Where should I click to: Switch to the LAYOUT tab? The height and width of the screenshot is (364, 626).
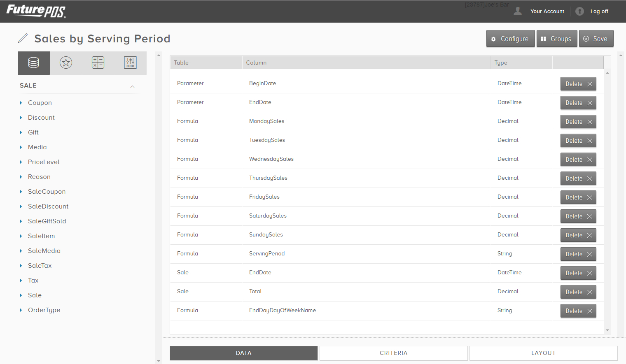pyautogui.click(x=543, y=353)
